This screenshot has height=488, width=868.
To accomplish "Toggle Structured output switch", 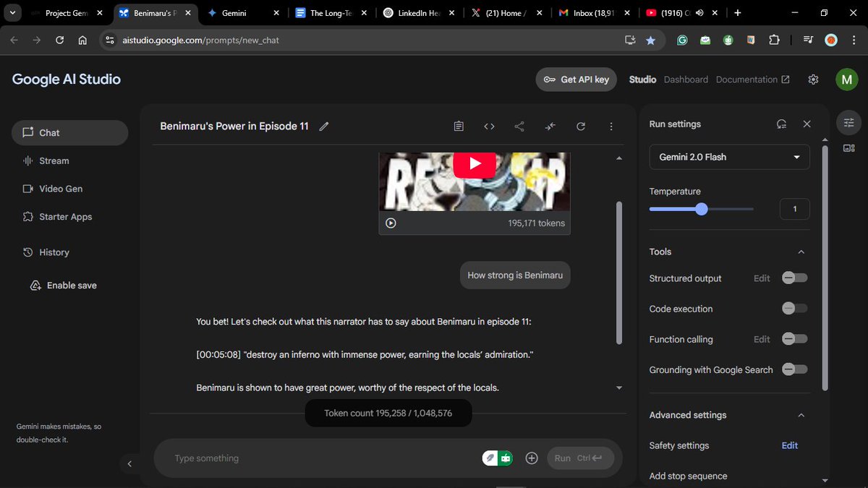I will [x=795, y=278].
